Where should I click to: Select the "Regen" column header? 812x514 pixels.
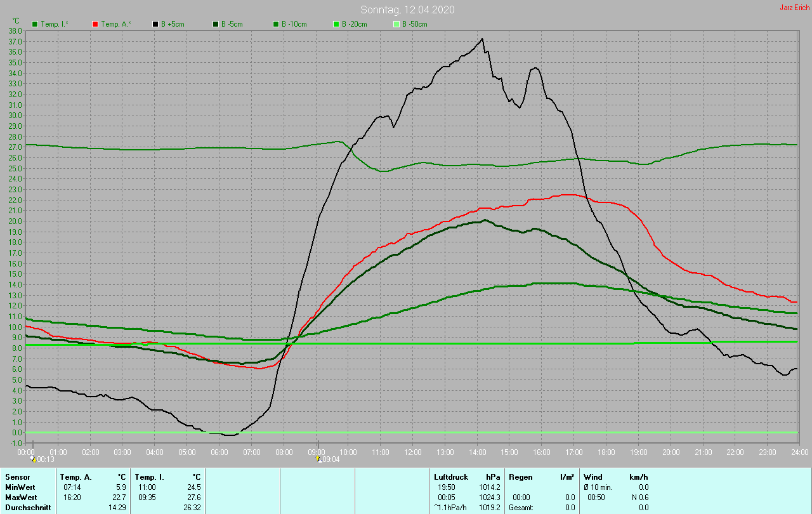(x=520, y=477)
